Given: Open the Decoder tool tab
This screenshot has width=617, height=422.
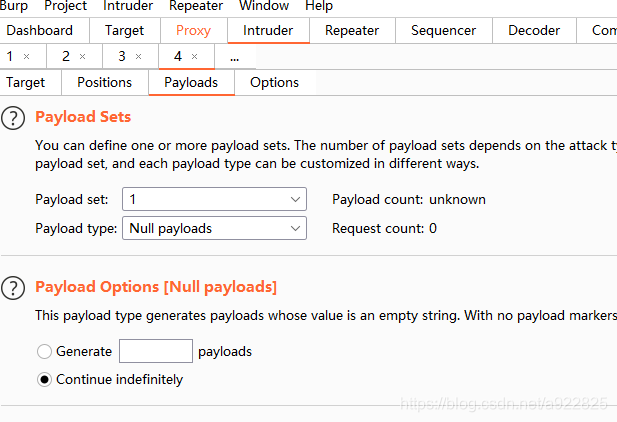Looking at the screenshot, I should [534, 31].
